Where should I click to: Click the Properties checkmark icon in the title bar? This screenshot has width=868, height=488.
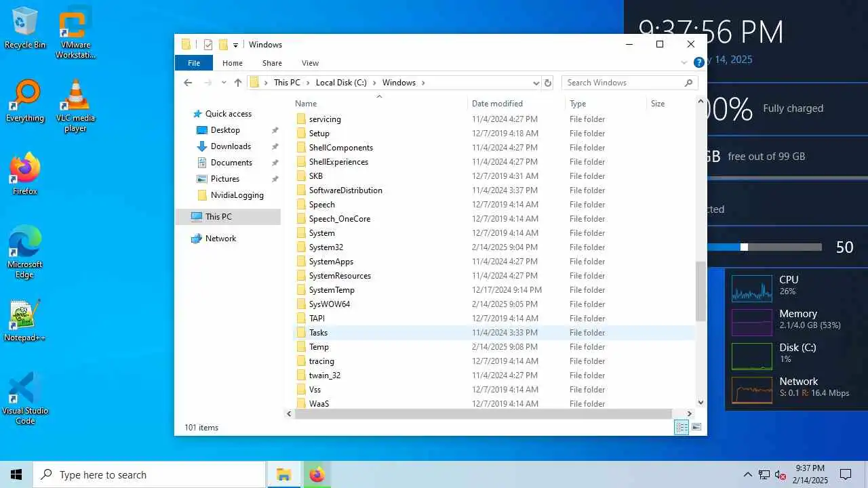(208, 45)
